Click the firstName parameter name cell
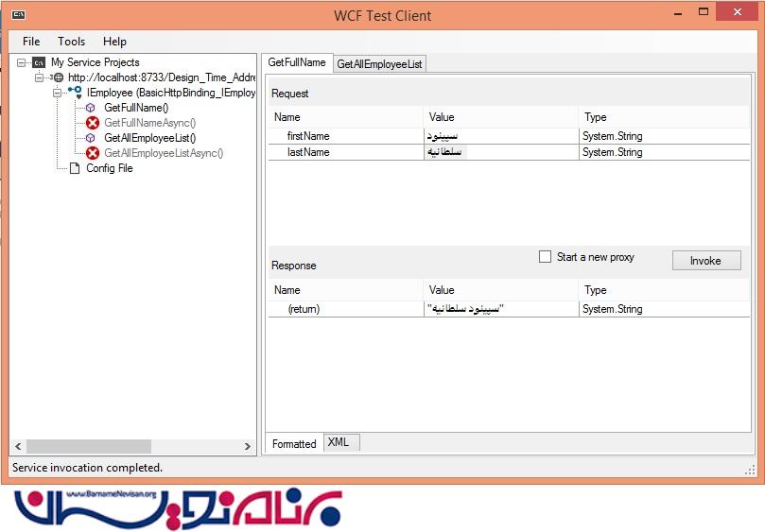 click(x=346, y=136)
